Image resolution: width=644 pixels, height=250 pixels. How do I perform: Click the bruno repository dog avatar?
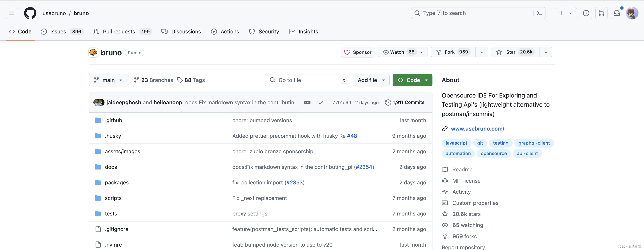pyautogui.click(x=93, y=52)
